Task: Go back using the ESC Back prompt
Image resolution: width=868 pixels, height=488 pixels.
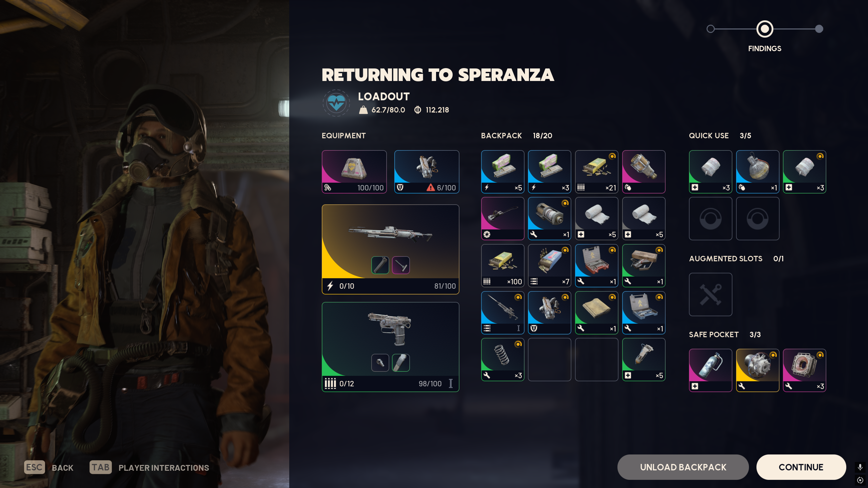Action: pyautogui.click(x=49, y=467)
